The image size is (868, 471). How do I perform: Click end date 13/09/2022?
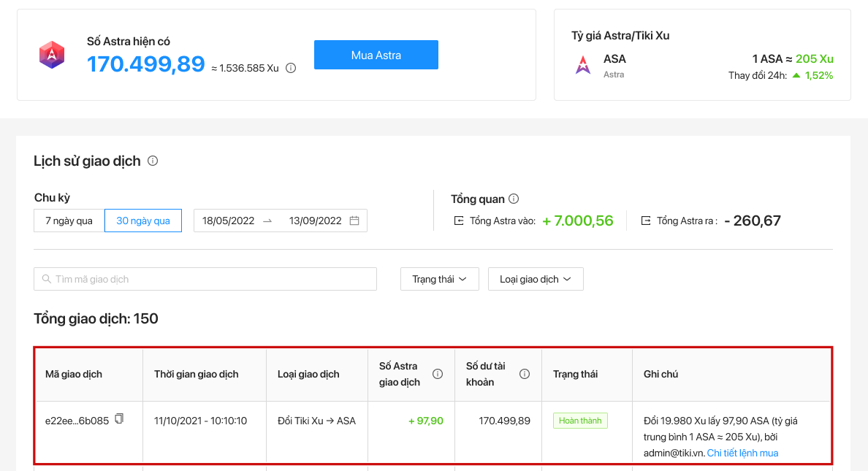pyautogui.click(x=315, y=221)
